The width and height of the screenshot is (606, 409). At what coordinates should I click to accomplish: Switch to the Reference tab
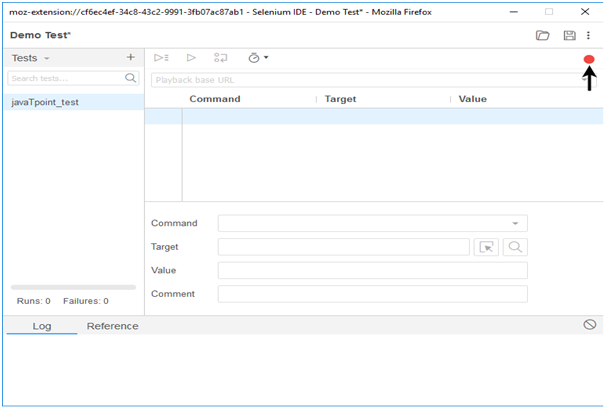pos(112,326)
